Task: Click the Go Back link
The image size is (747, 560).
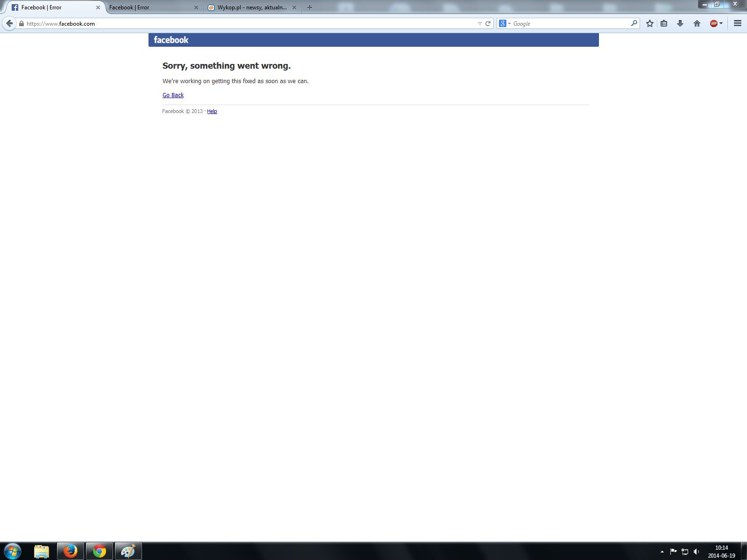Action: point(173,95)
